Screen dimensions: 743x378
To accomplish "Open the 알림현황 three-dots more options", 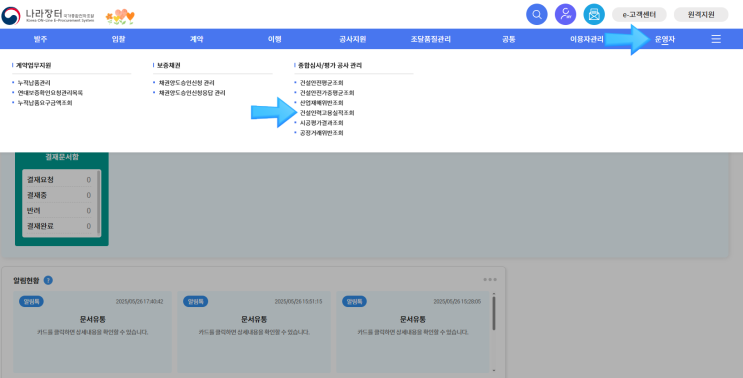I will (490, 279).
